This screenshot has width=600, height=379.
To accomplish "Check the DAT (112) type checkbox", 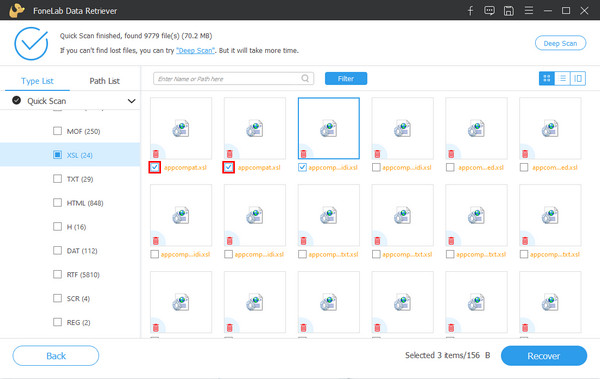I will click(57, 250).
